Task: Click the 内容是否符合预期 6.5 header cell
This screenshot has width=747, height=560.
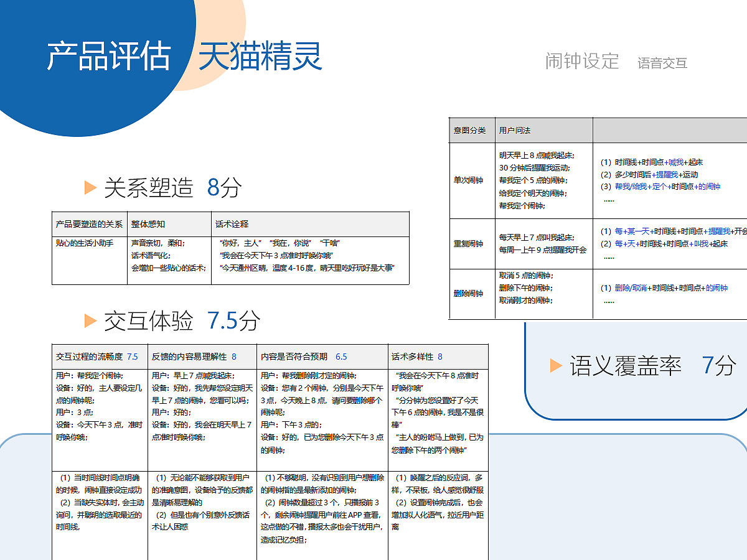Action: point(322,357)
